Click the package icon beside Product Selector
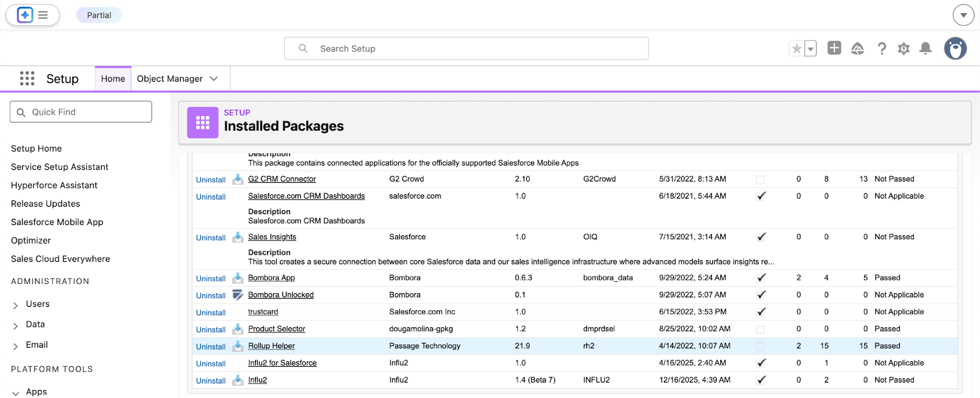 point(238,329)
